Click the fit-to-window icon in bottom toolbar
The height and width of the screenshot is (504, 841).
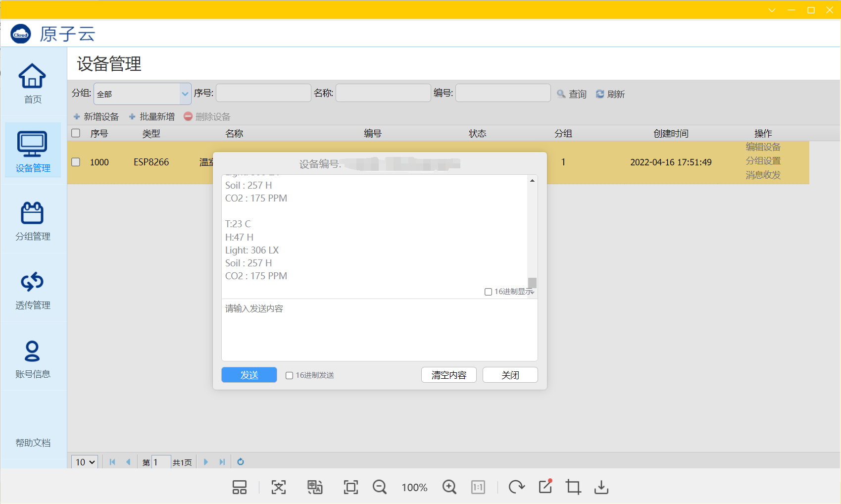click(x=351, y=487)
